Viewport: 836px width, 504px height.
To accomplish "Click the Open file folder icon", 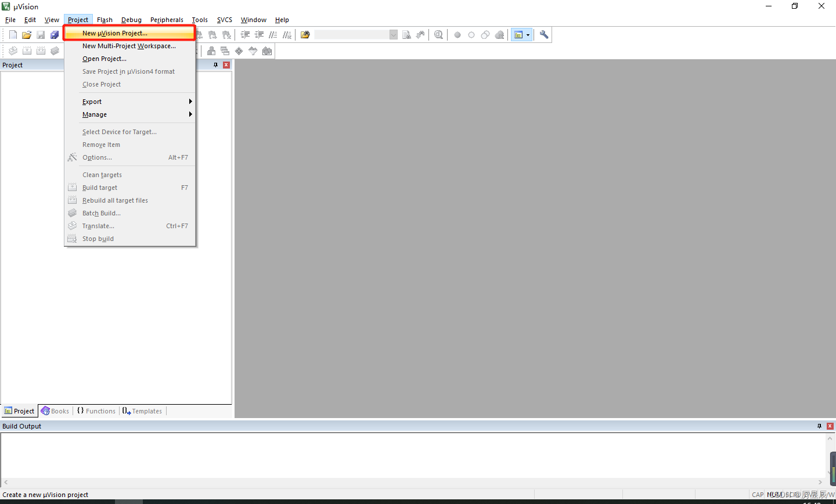I will pyautogui.click(x=27, y=35).
